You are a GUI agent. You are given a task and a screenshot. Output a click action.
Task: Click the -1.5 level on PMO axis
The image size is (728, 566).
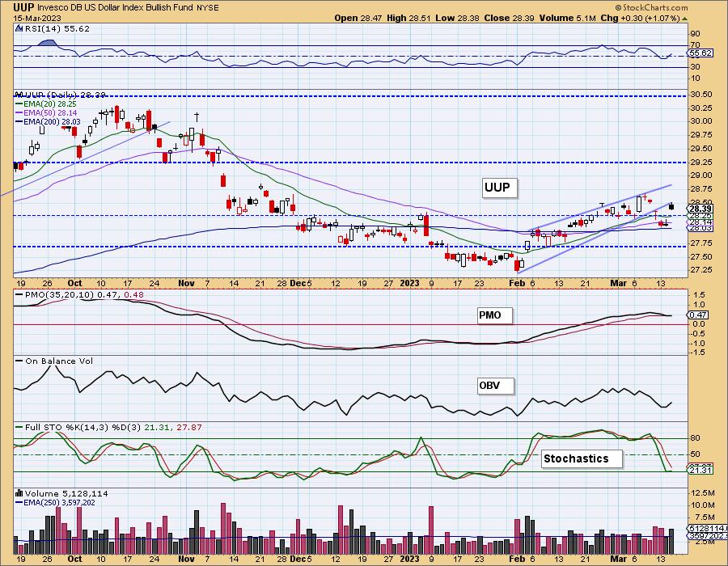pos(698,353)
